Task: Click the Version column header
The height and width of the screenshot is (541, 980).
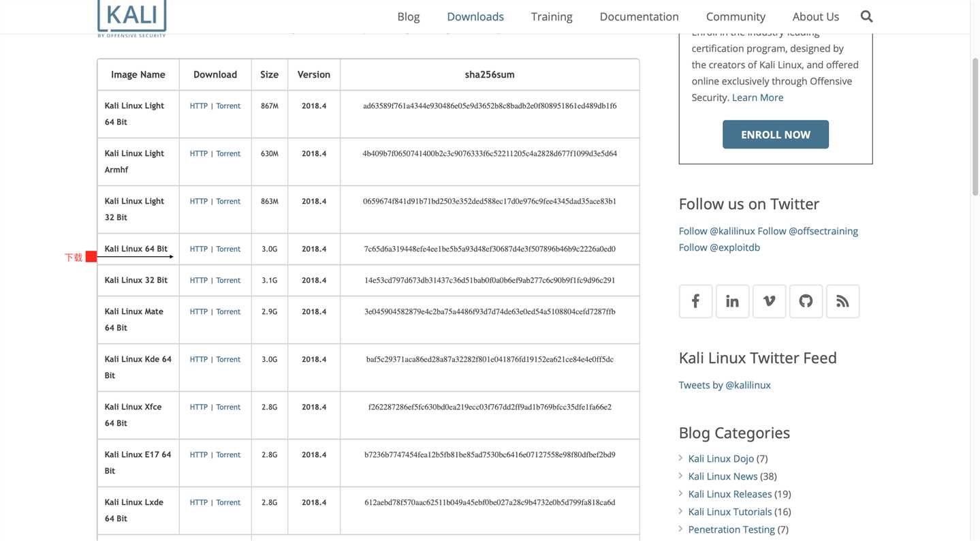Action: tap(314, 74)
